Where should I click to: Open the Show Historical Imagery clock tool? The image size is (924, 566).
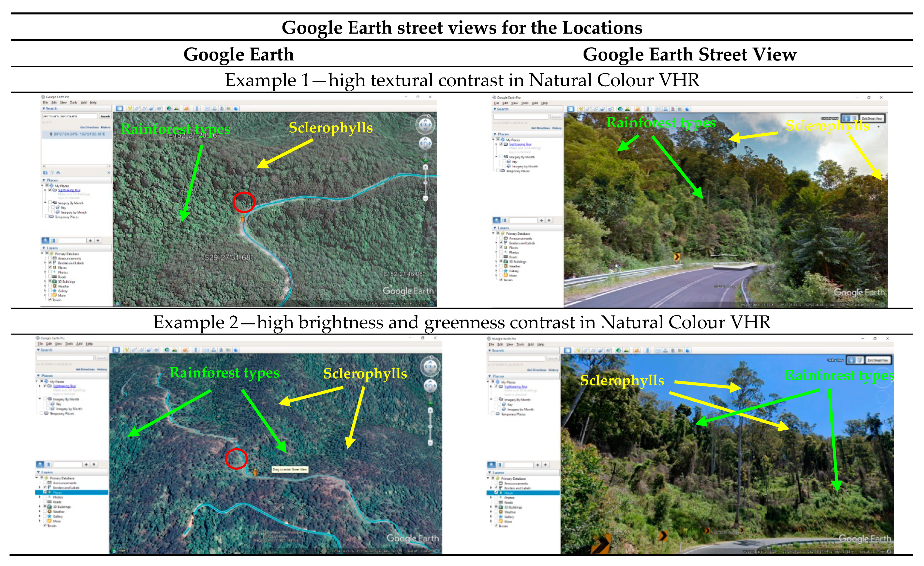(x=169, y=109)
